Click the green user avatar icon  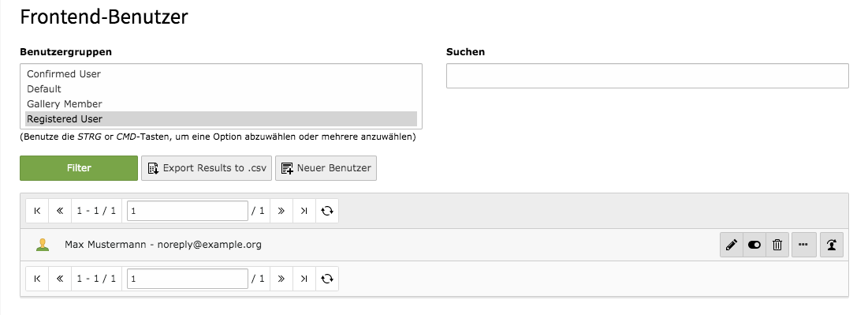pos(43,245)
